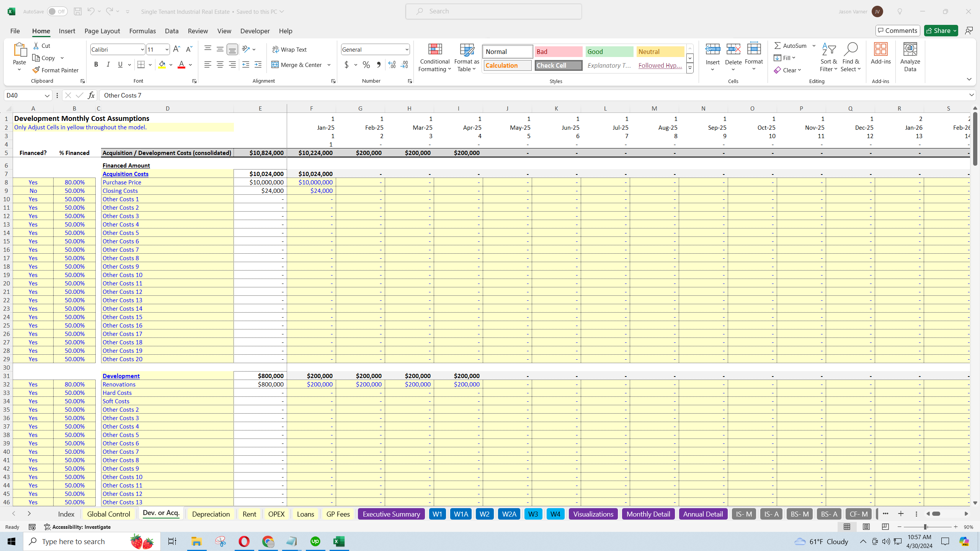The height and width of the screenshot is (551, 980).
Task: Open the Macro recording status icon
Action: 32,527
